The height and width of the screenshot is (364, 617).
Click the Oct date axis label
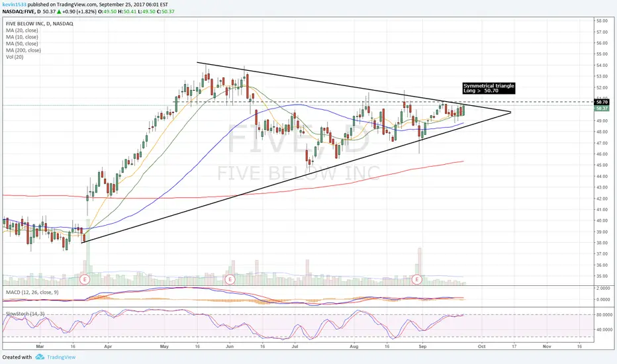pyautogui.click(x=482, y=347)
